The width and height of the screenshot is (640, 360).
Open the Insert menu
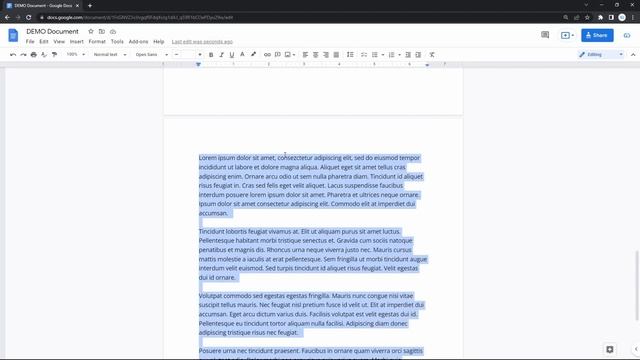pos(76,42)
